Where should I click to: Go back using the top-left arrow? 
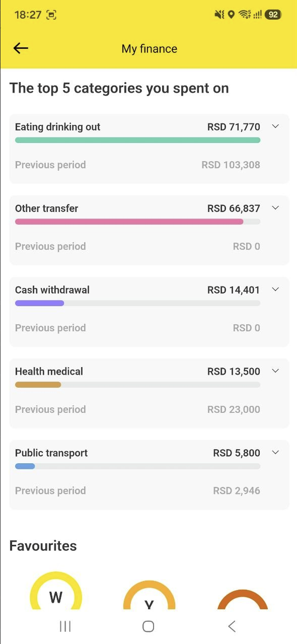pos(21,48)
